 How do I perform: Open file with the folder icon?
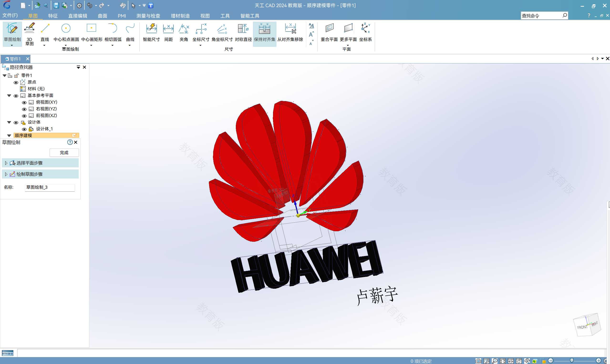(37, 5)
